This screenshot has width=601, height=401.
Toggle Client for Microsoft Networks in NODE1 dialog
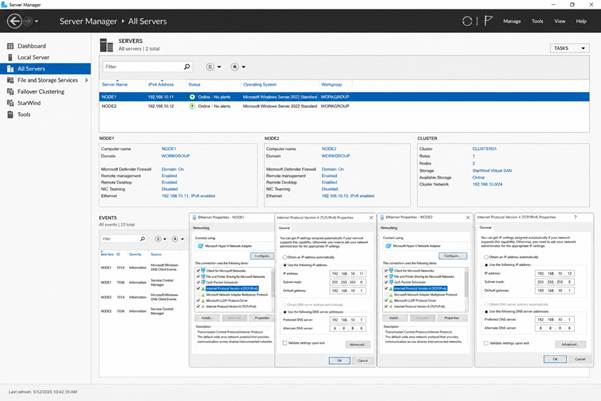pos(198,271)
